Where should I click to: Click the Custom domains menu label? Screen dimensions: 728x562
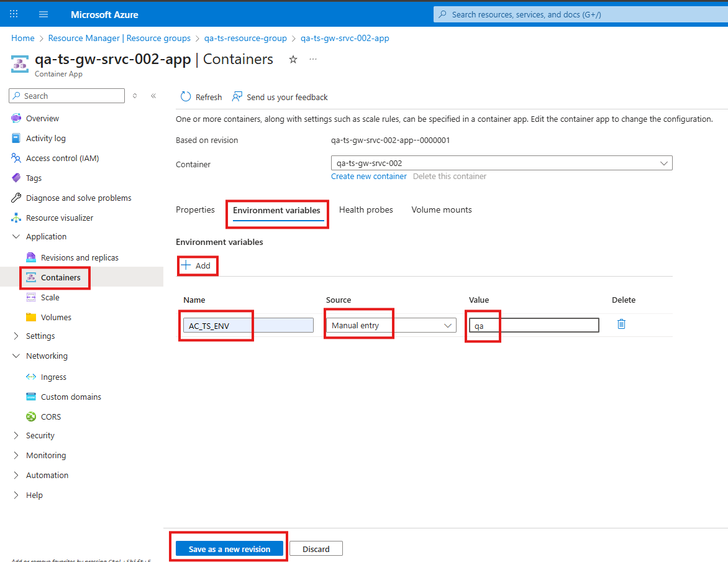[x=71, y=397]
